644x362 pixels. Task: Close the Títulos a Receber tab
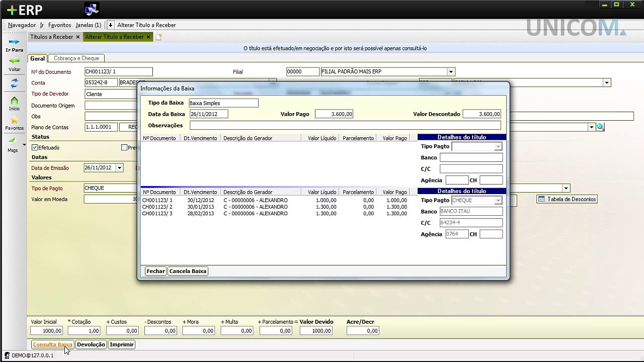pyautogui.click(x=78, y=37)
